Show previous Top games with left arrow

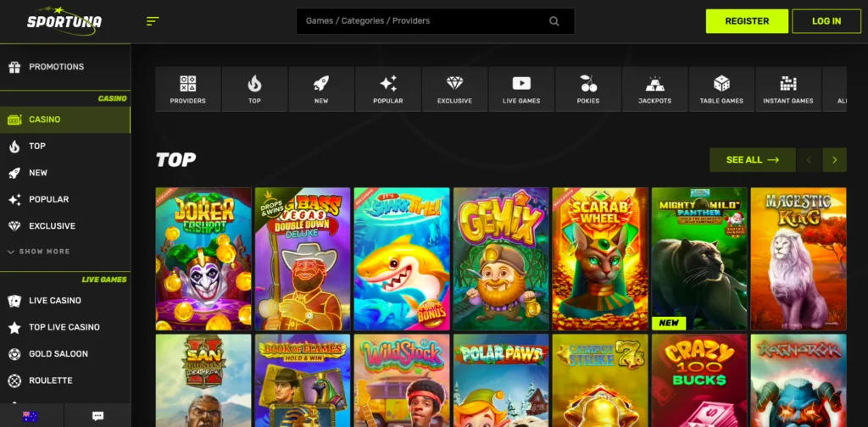coord(809,160)
